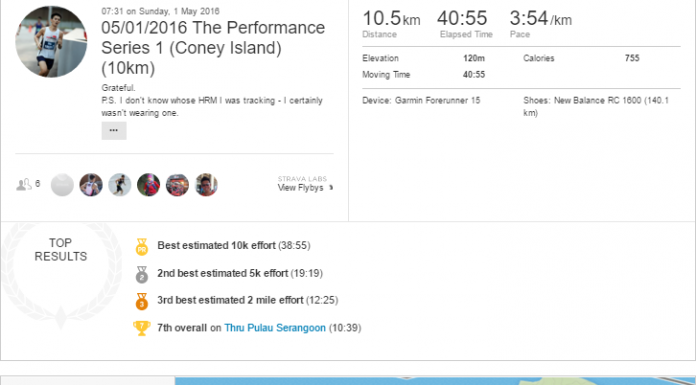This screenshot has width=696, height=385.
Task: Expand the description with the ellipsis button
Action: click(x=114, y=131)
